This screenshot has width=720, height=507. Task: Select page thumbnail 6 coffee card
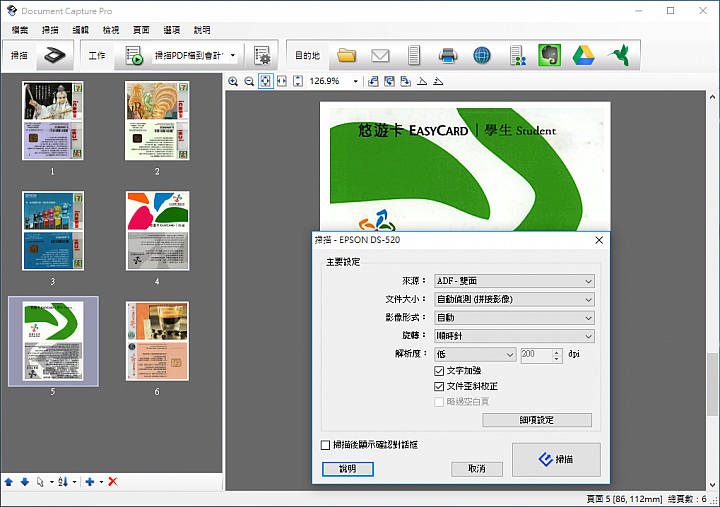click(158, 341)
